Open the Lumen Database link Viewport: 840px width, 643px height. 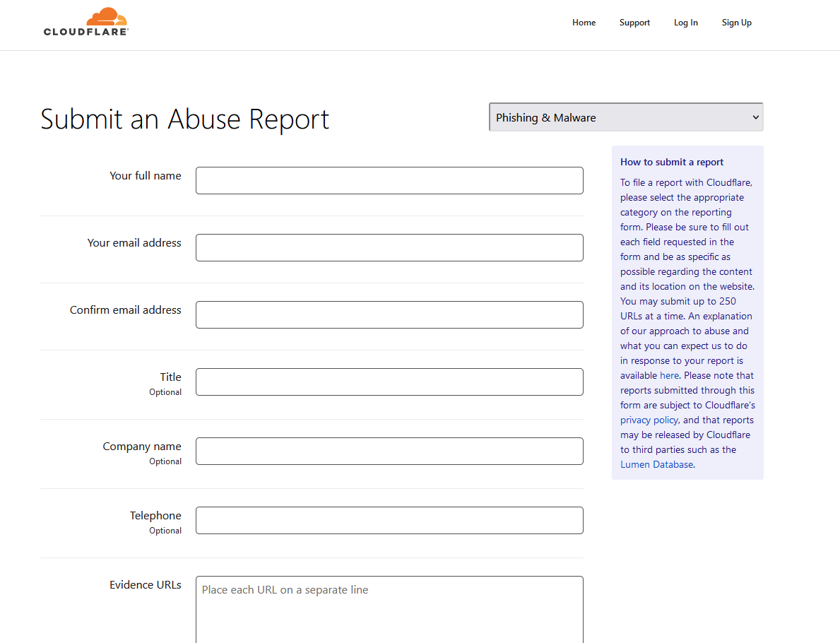(657, 464)
